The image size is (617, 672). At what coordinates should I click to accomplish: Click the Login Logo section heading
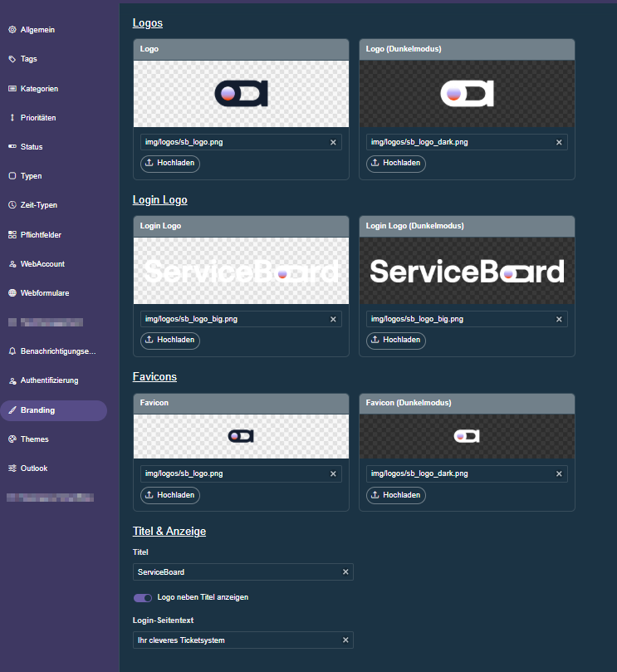click(159, 199)
